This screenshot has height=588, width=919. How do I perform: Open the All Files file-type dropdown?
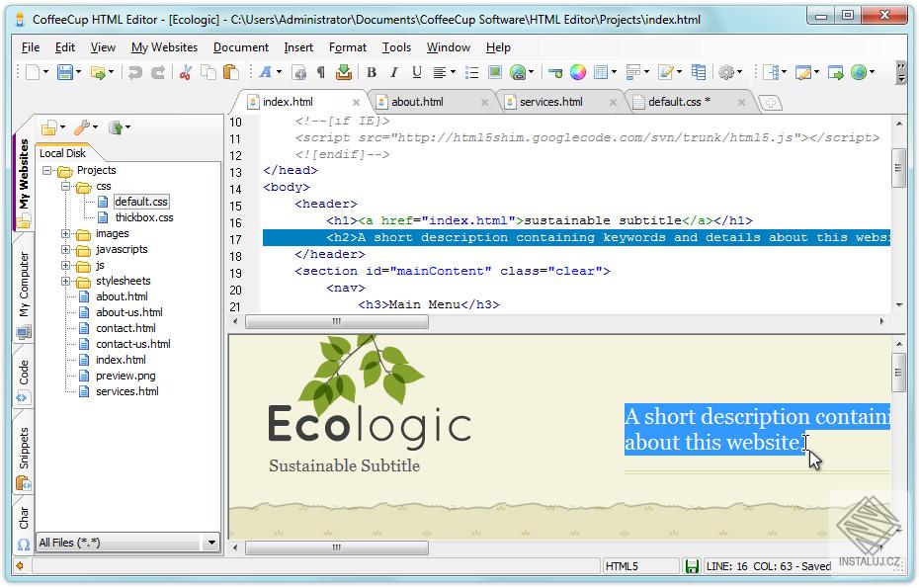click(x=213, y=543)
